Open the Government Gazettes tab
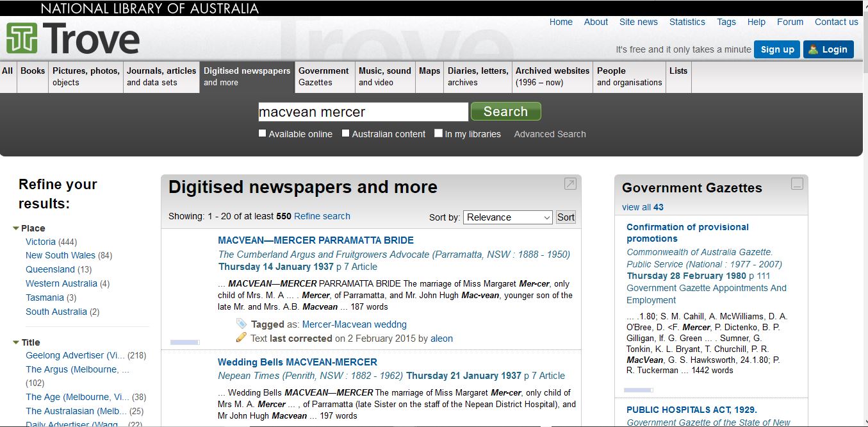The height and width of the screenshot is (427, 868). [324, 76]
